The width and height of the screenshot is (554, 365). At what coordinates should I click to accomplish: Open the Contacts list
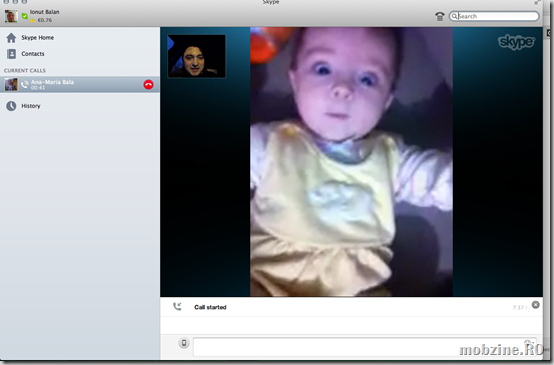pos(26,54)
